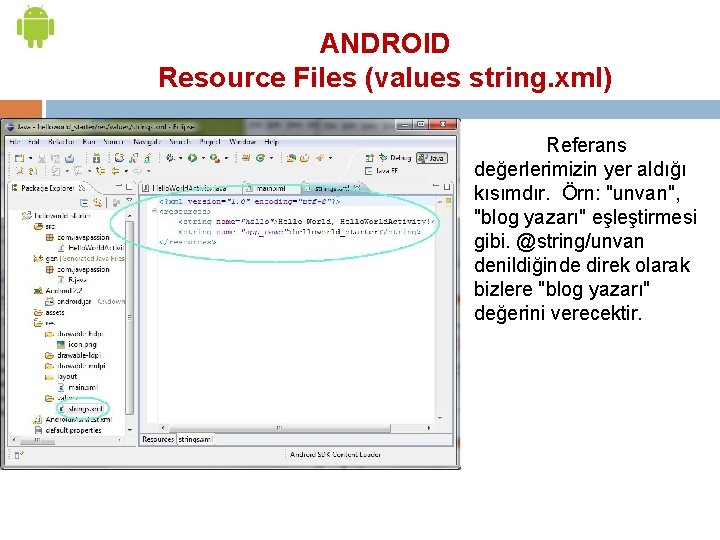This screenshot has width=720, height=540.
Task: Click the New Android XML File icon
Action: 147,158
